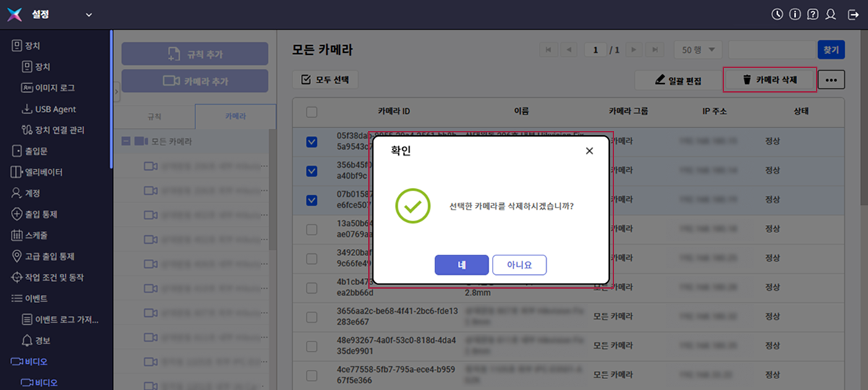This screenshot has width=868, height=390.
Task: Check the box for camera 13a50b64
Action: pyautogui.click(x=312, y=229)
